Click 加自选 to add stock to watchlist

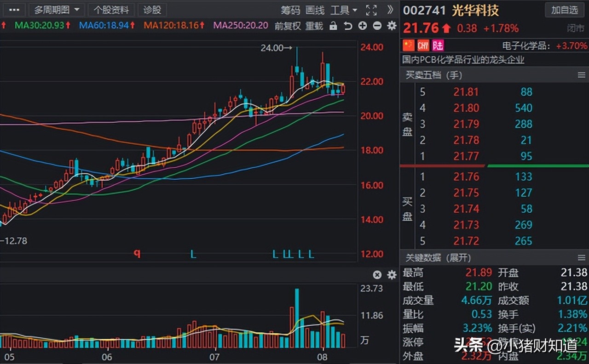pyautogui.click(x=564, y=10)
